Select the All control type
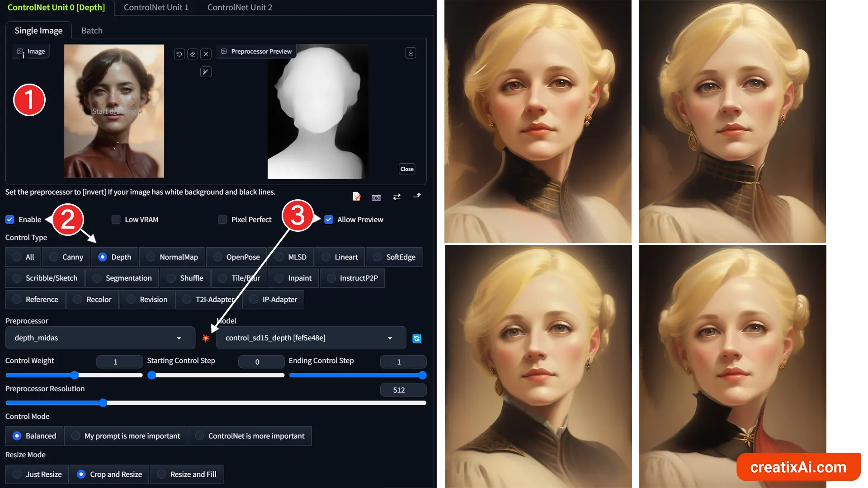Viewport: 868px width, 488px height. coord(23,257)
